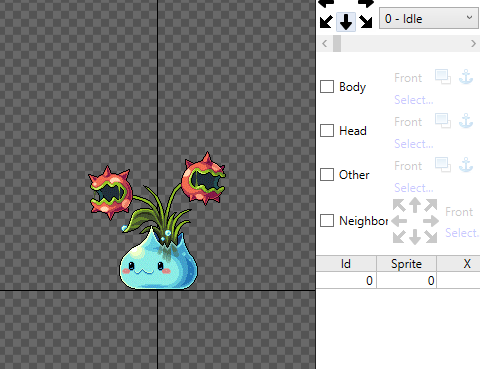Click Select... link under Body

coord(414,100)
